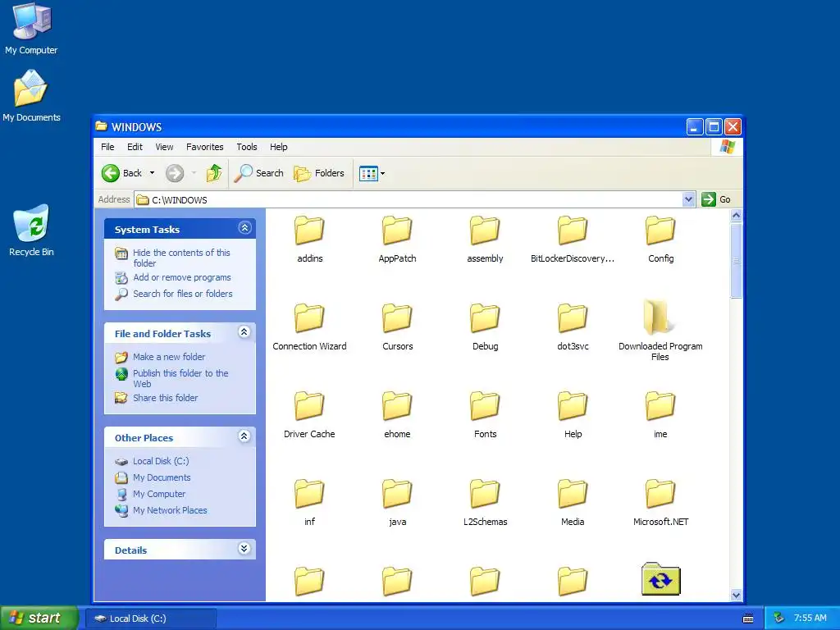Go up one folder level
Image resolution: width=840 pixels, height=630 pixels.
214,173
